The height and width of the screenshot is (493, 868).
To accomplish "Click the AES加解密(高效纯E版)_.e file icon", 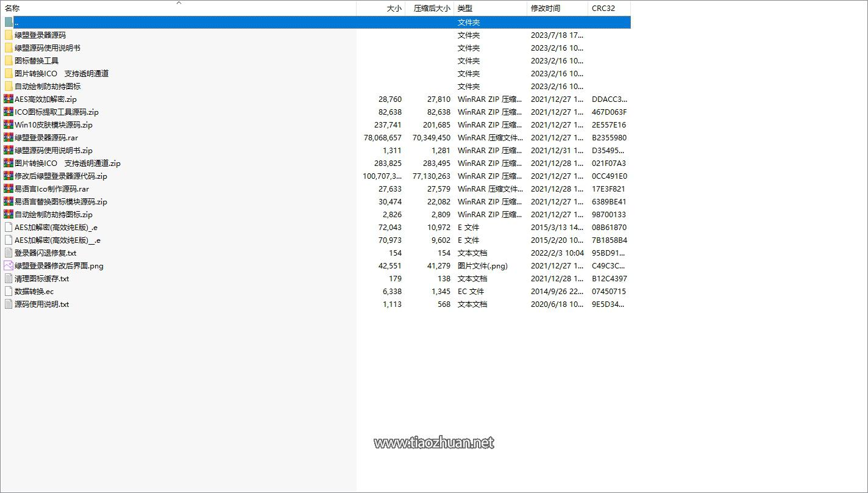I will pos(8,227).
